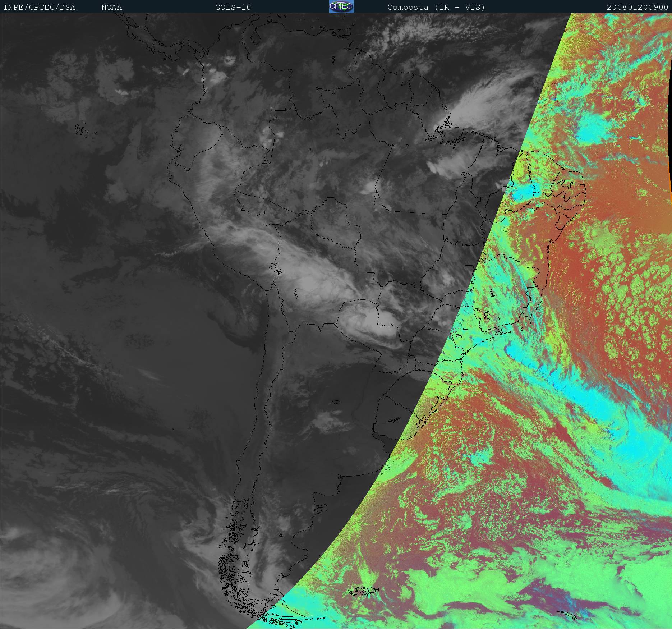Select the Composta (IR - VIS) title
The height and width of the screenshot is (629, 672).
tap(436, 7)
